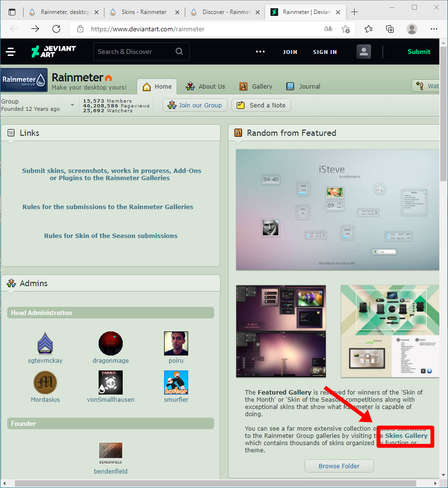
Task: Open the Journal tab
Action: pos(303,87)
